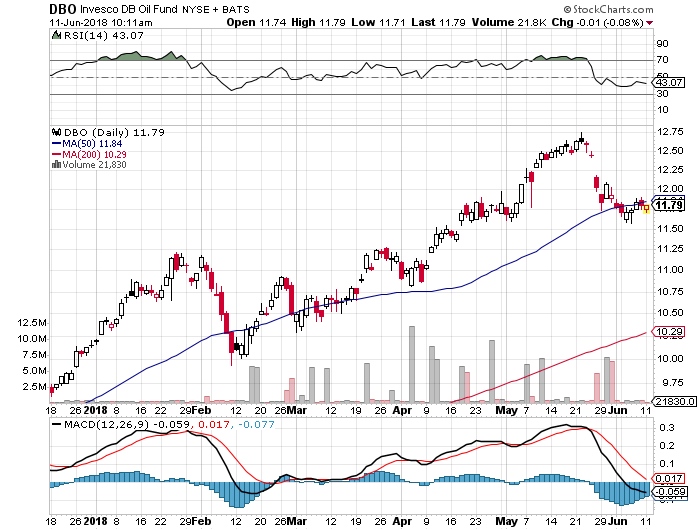The width and height of the screenshot is (700, 530).
Task: Click the MA(200) 10.29 legend text
Action: point(94,154)
